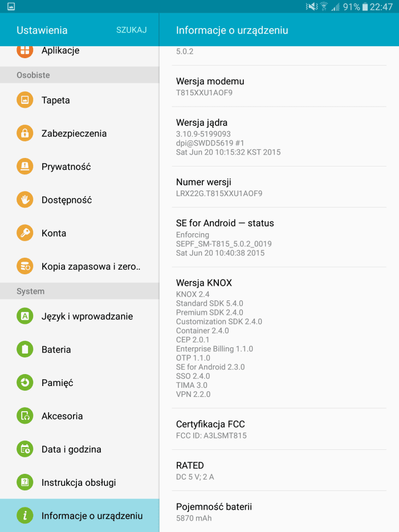Tap the Akcesoria accessories icon
This screenshot has height=532, width=399.
click(x=25, y=416)
